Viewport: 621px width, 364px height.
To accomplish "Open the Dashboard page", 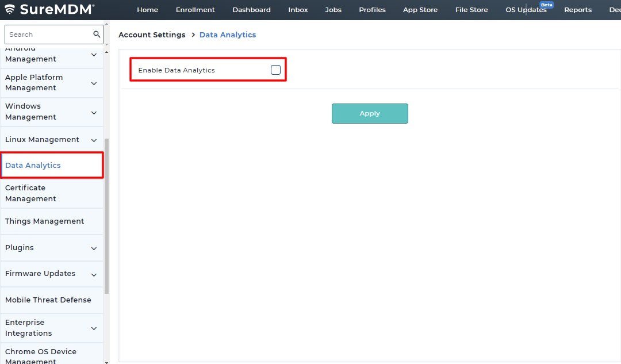I will pyautogui.click(x=251, y=10).
